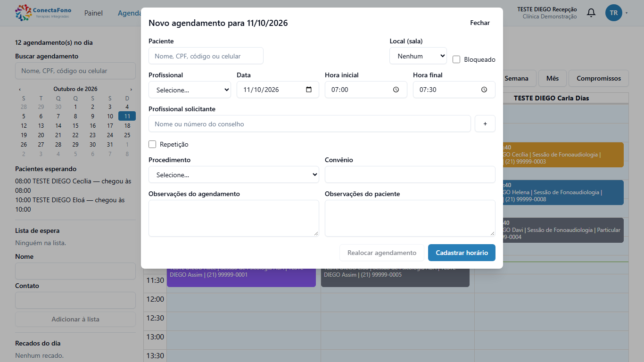Click Adicionar à lista button
Viewport: 644px width, 362px height.
coord(75,319)
